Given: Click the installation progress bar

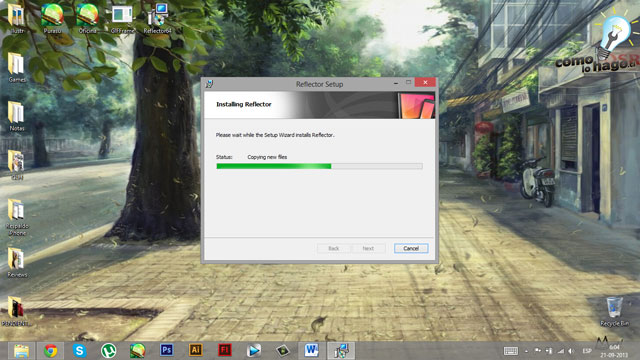Looking at the screenshot, I should pos(319,166).
